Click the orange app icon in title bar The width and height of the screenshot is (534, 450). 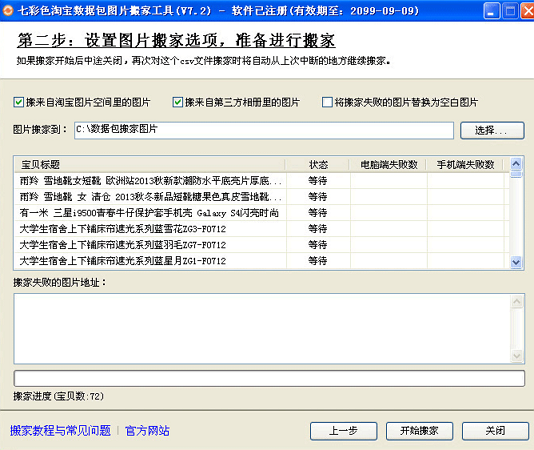(x=7, y=11)
